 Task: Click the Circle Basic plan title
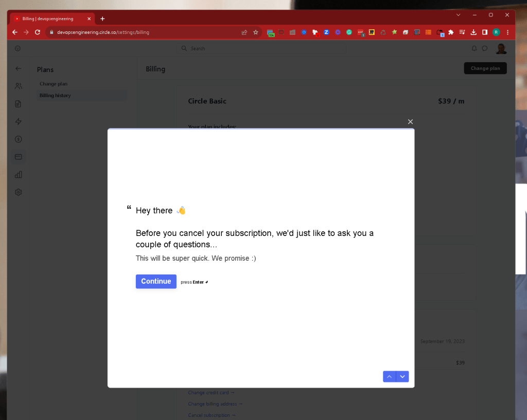tap(207, 101)
